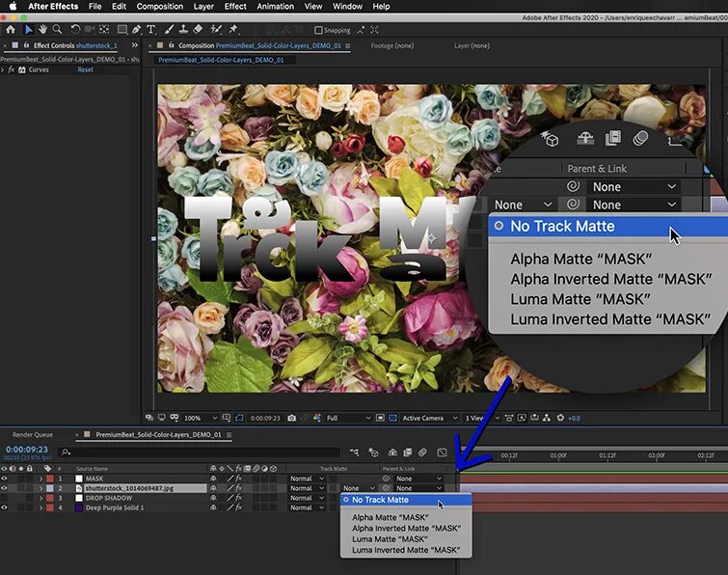Select the Zoom magnifier tool
Viewport: 728px width, 575px height.
tap(57, 29)
